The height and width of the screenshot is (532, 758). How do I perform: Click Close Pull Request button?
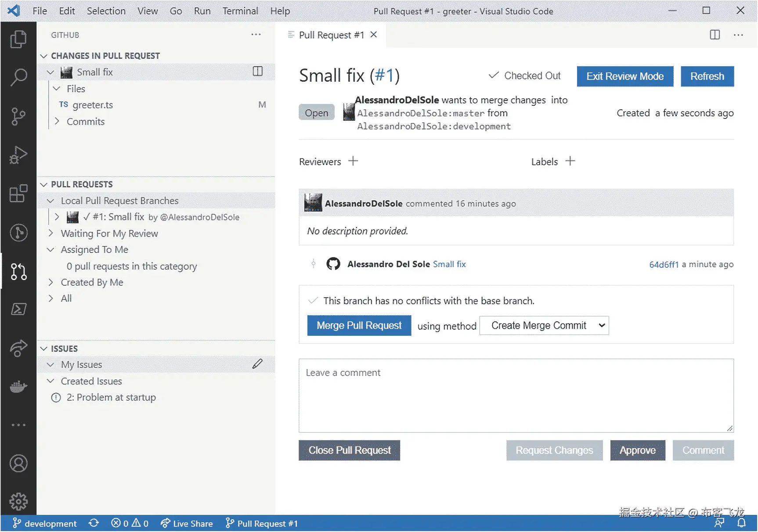pos(350,450)
